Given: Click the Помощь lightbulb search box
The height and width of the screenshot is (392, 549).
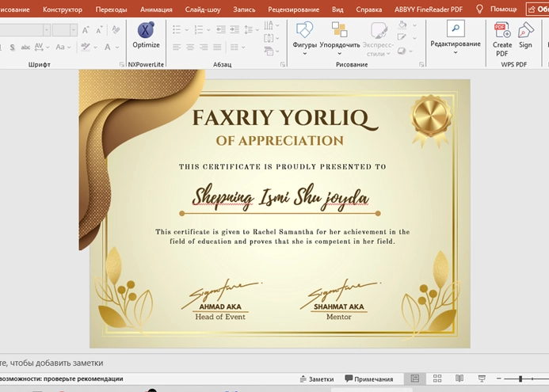Looking at the screenshot, I should pyautogui.click(x=498, y=9).
